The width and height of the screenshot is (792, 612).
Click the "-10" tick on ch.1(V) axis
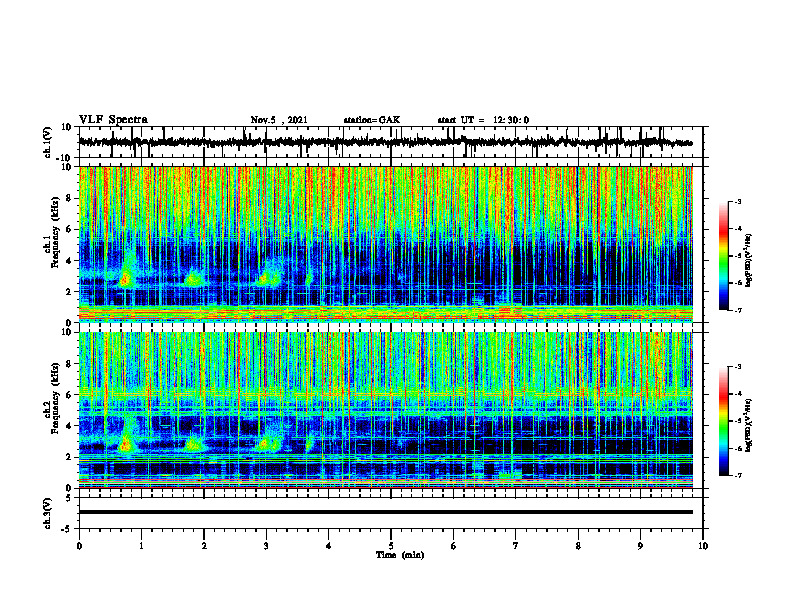coord(65,158)
